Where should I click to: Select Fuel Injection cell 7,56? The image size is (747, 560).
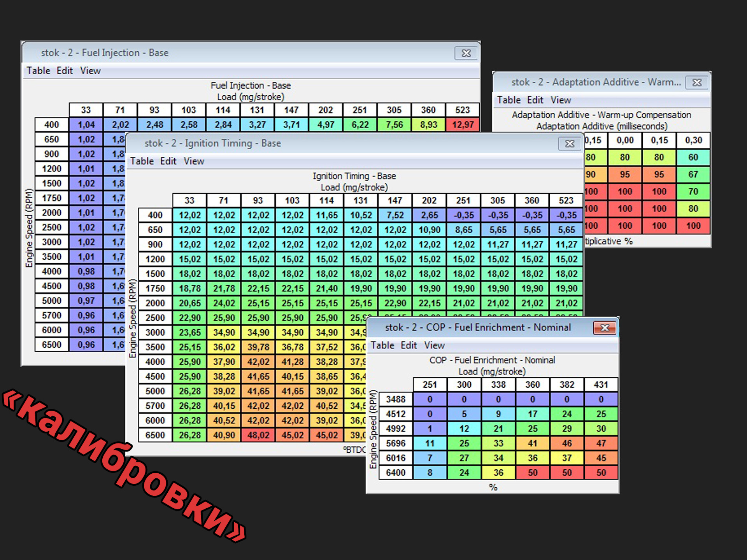click(394, 125)
